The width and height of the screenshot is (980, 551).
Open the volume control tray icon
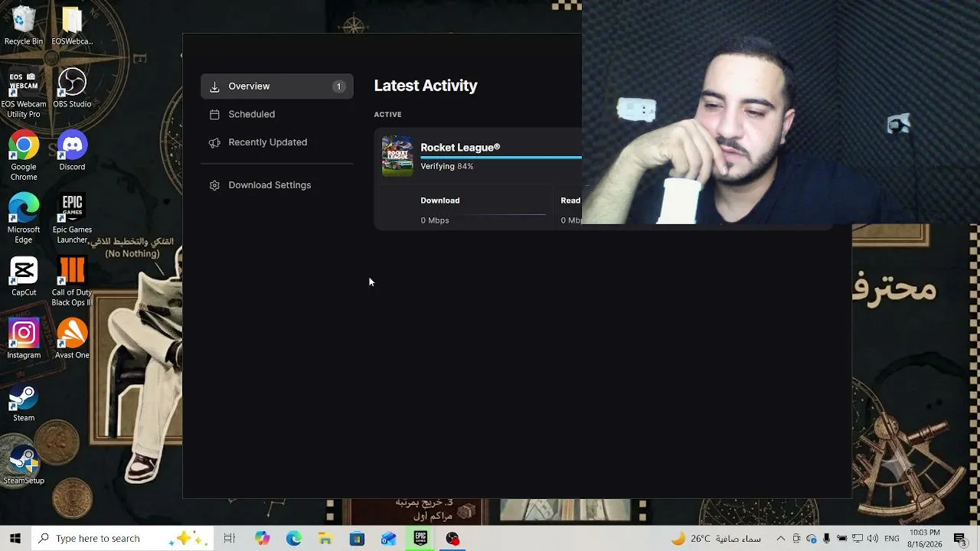point(873,539)
